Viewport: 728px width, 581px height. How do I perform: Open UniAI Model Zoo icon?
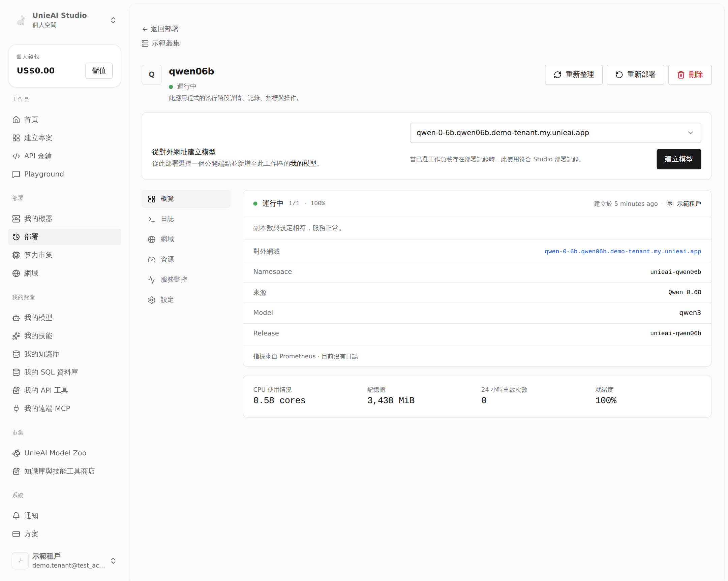(x=16, y=453)
